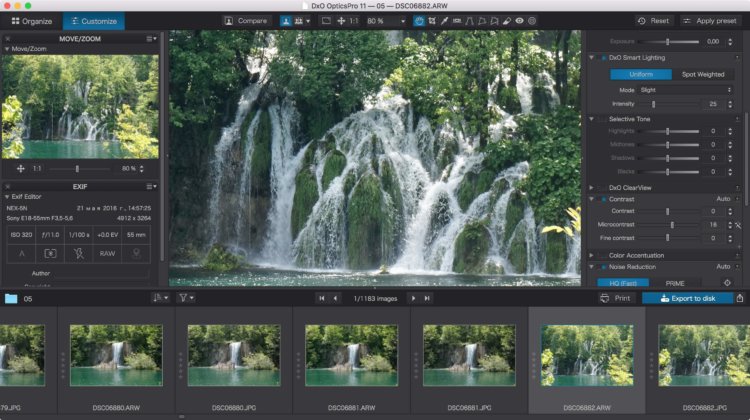This screenshot has width=750, height=420.
Task: Click the toolbar zoom-to-fit arrows icon
Action: click(x=341, y=21)
